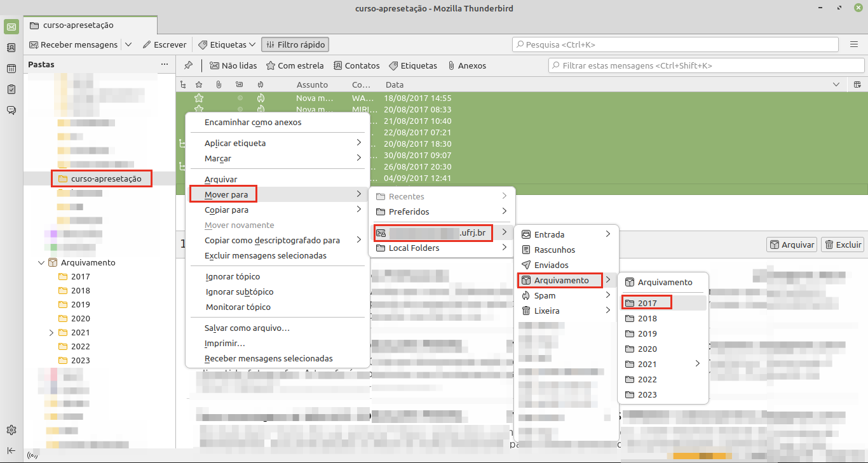Choose Arquivar in the context menu
Screen dimensions: 868x463
(x=277, y=180)
